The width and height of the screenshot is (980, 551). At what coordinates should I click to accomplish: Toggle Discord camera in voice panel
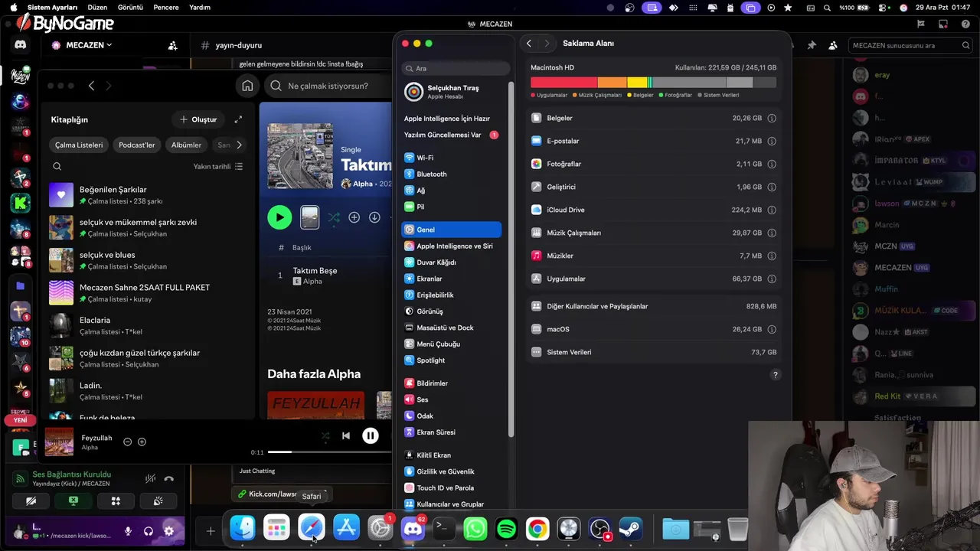point(31,501)
